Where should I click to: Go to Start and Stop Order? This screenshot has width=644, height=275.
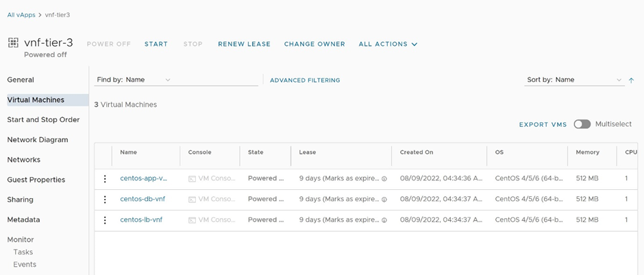pos(43,119)
